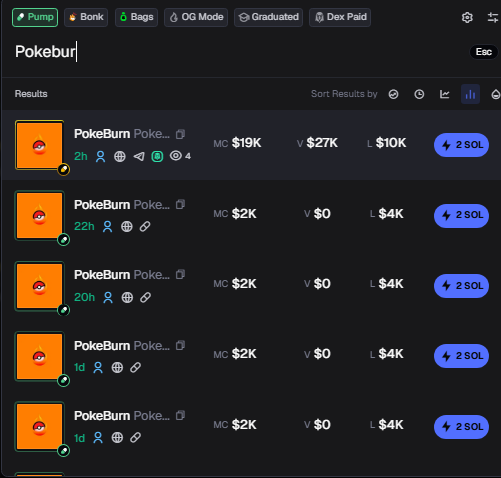The width and height of the screenshot is (501, 478).
Task: Enable OG Mode filter
Action: click(x=196, y=17)
